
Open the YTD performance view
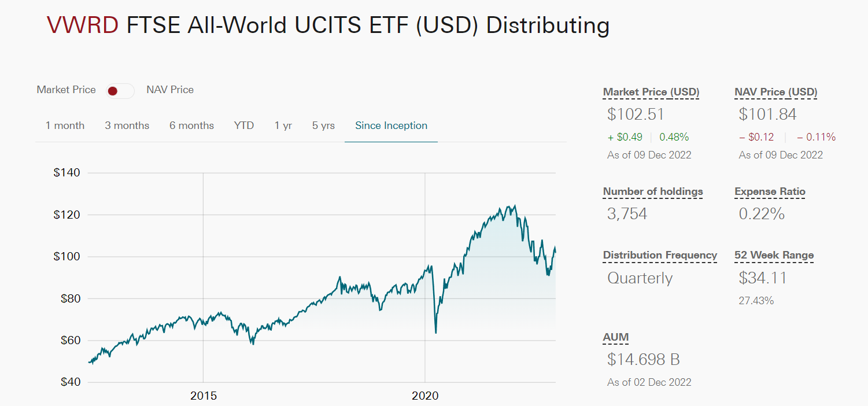pos(243,125)
